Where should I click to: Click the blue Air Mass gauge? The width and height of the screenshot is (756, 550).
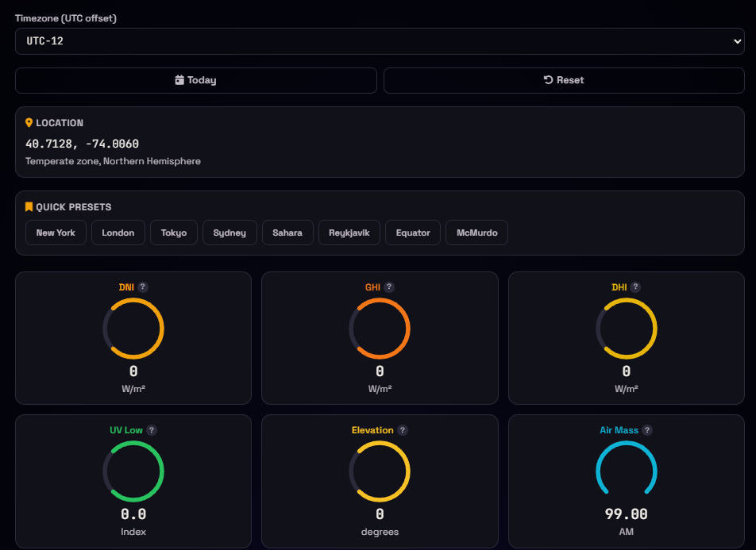pos(627,468)
